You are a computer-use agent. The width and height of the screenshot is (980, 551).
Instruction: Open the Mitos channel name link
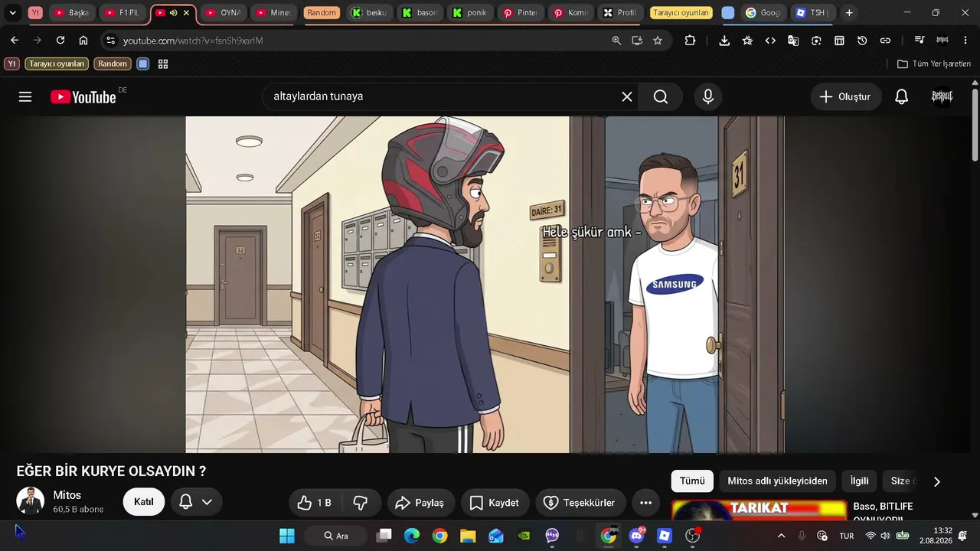67,495
